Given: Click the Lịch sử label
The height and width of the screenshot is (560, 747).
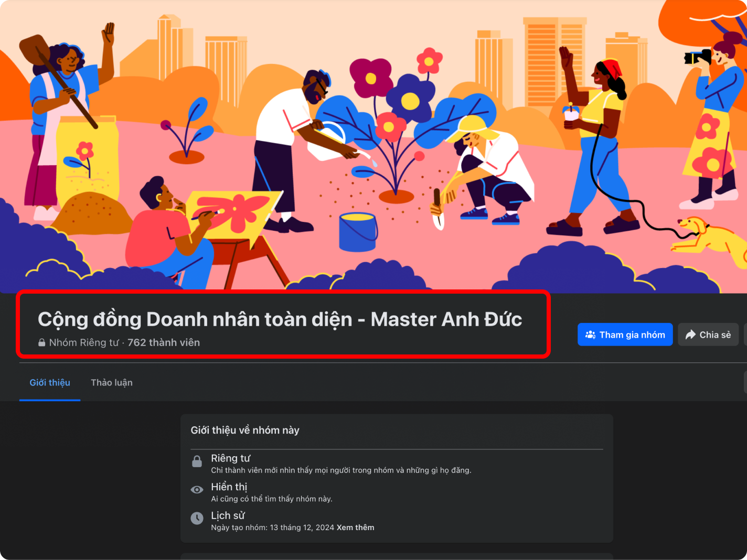Looking at the screenshot, I should [228, 515].
